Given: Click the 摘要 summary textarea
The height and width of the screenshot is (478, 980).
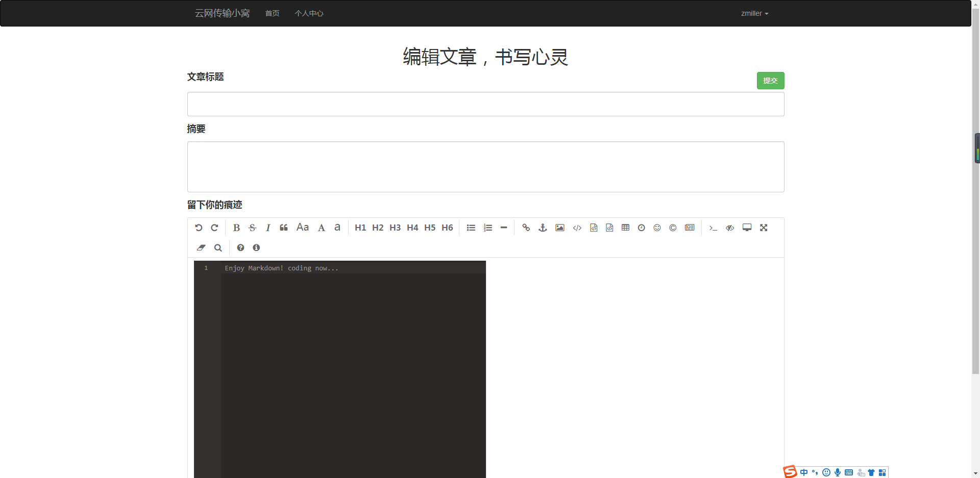Looking at the screenshot, I should click(485, 167).
